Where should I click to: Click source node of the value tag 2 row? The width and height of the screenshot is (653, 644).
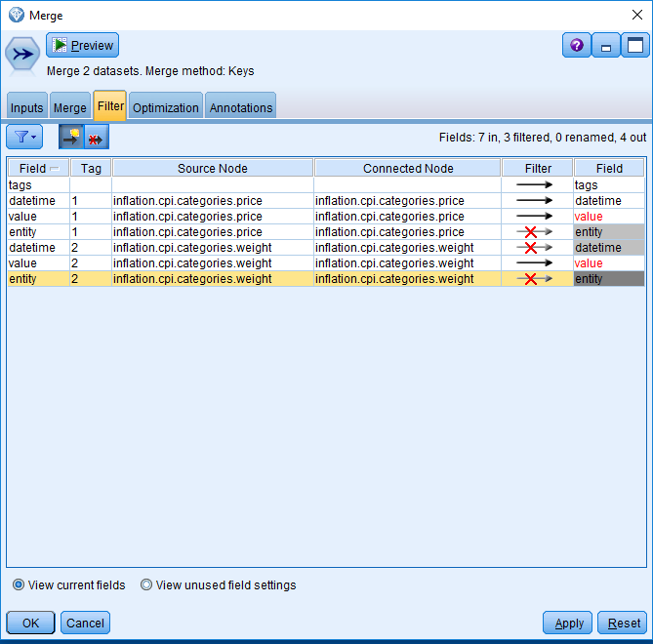[x=213, y=263]
